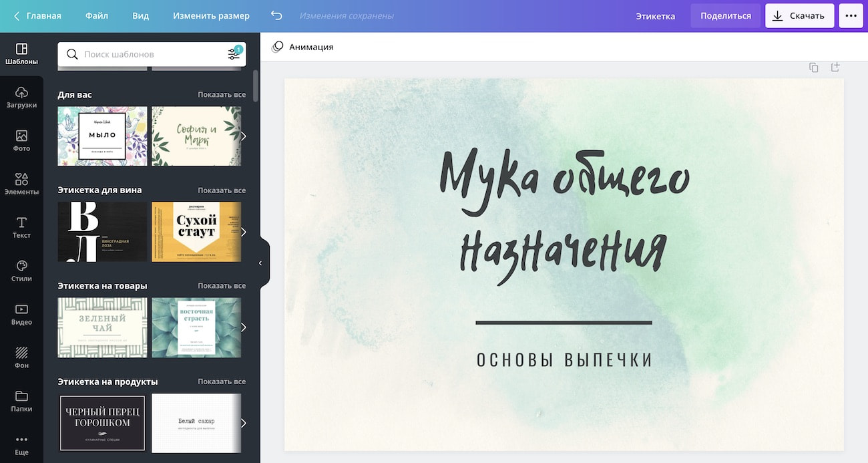The image size is (868, 463).
Task: Show all templates in Для вас
Action: (222, 95)
